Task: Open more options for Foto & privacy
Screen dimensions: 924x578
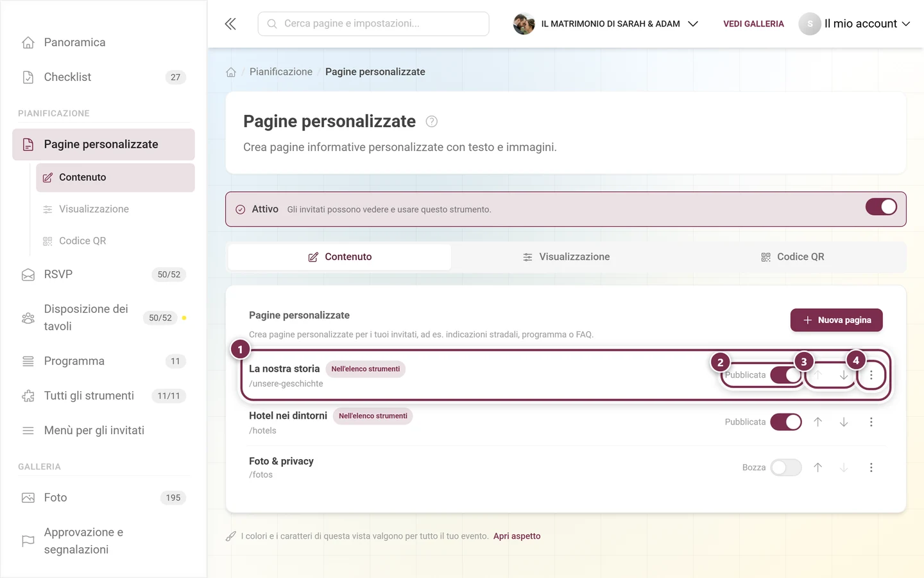Action: pos(871,468)
